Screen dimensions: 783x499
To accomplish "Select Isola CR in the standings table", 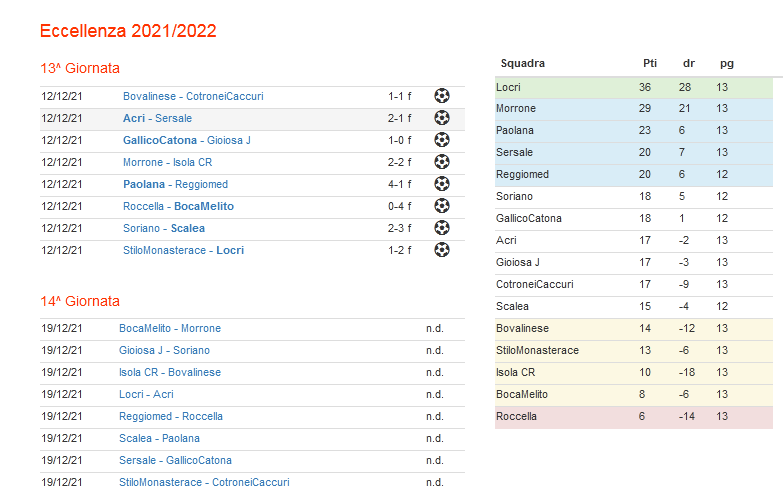I will pyautogui.click(x=515, y=372).
